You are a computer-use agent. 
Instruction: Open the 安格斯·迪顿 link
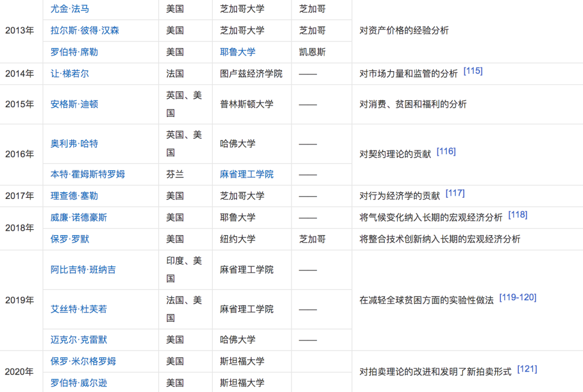coord(74,104)
